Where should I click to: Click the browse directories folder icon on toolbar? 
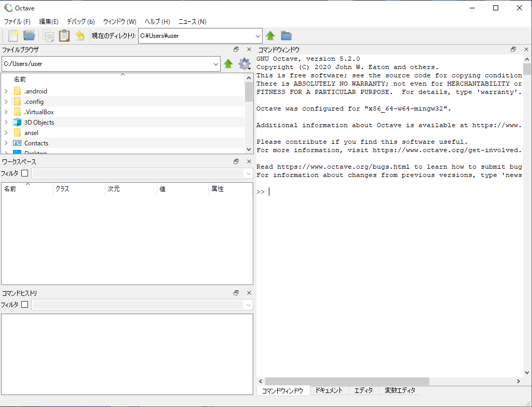coord(286,35)
